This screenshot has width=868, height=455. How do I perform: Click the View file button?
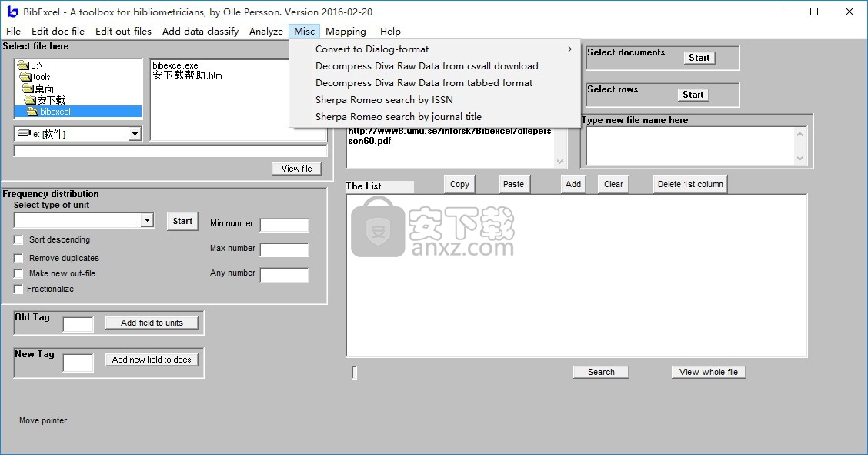pyautogui.click(x=297, y=169)
